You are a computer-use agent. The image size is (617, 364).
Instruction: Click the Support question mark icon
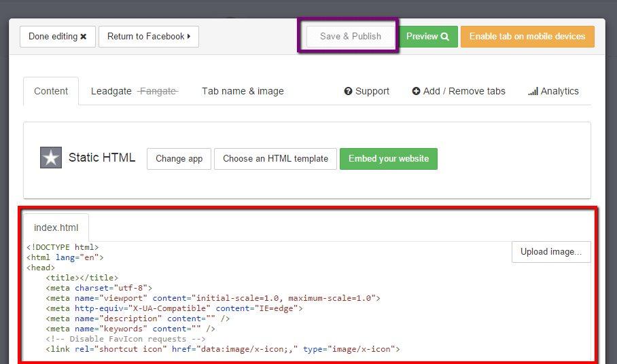tap(348, 91)
